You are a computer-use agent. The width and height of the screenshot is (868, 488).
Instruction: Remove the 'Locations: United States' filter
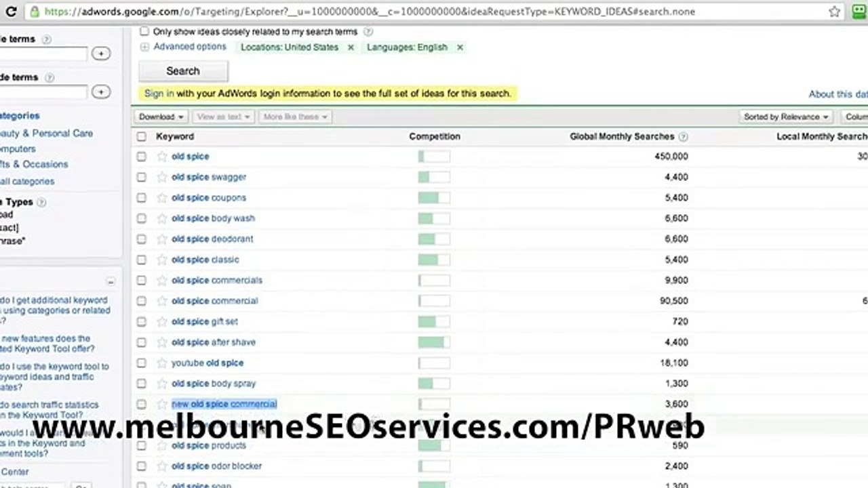(351, 47)
